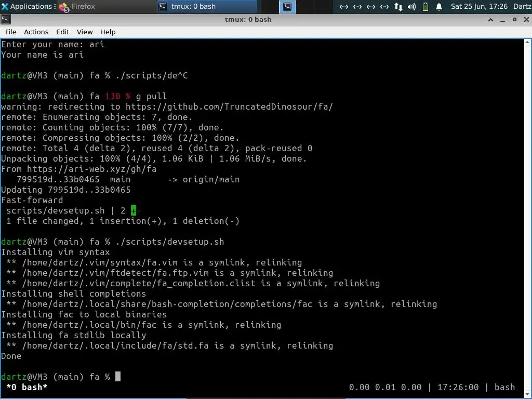Viewport: 532px width, 399px height.
Task: Click 'remote: Compressing objects: 100% (2/2)' line
Action: coord(120,138)
